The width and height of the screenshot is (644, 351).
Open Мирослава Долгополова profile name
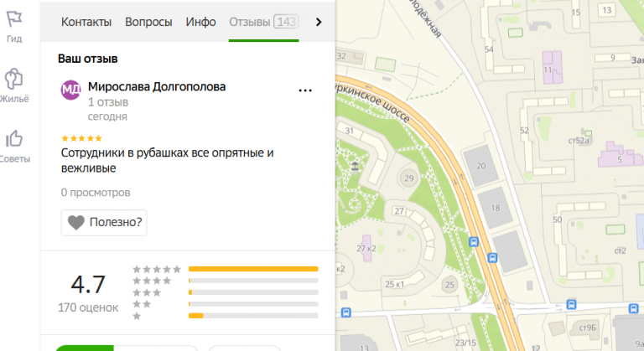coord(157,86)
